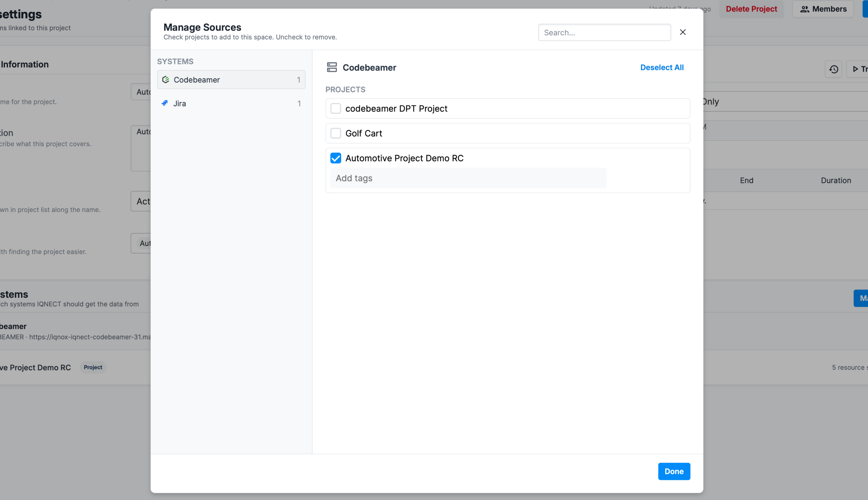This screenshot has width=868, height=500.
Task: Check the Golf Cart checkbox
Action: (x=335, y=133)
